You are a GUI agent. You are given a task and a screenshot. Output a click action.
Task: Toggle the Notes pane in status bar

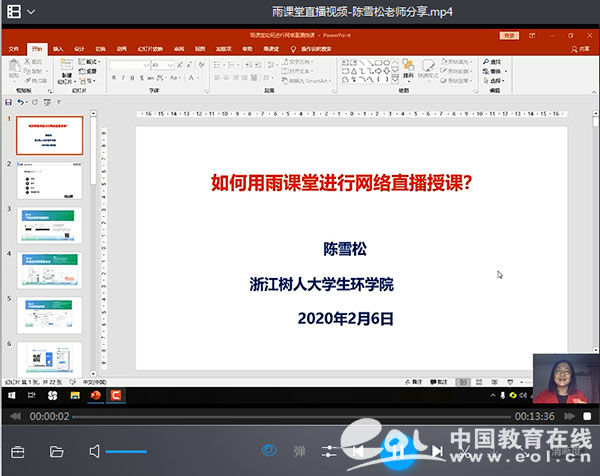(x=414, y=382)
